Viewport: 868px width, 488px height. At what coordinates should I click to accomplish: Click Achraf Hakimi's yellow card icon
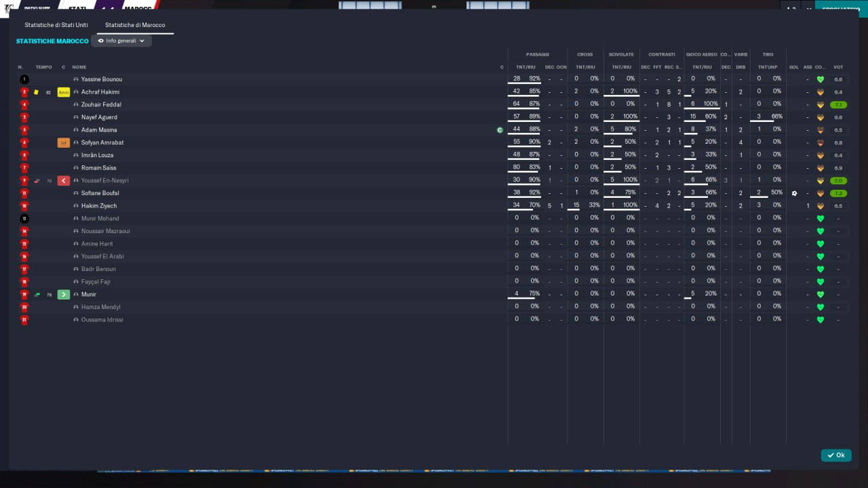click(37, 92)
